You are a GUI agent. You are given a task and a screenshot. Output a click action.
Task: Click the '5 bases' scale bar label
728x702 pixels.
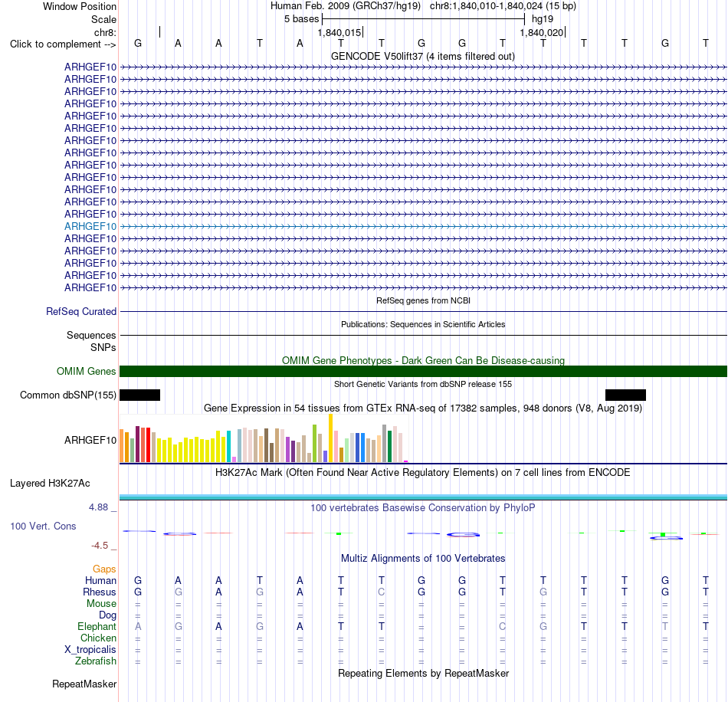pos(301,19)
